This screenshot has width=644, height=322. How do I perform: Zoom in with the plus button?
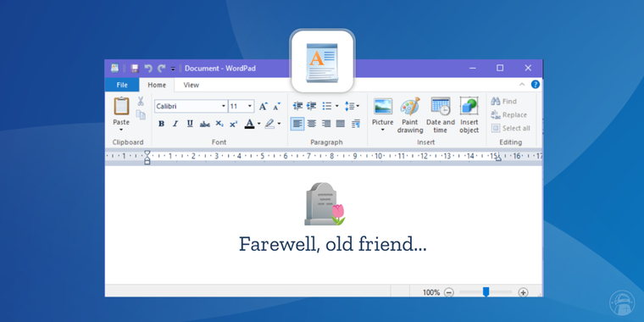coord(523,292)
